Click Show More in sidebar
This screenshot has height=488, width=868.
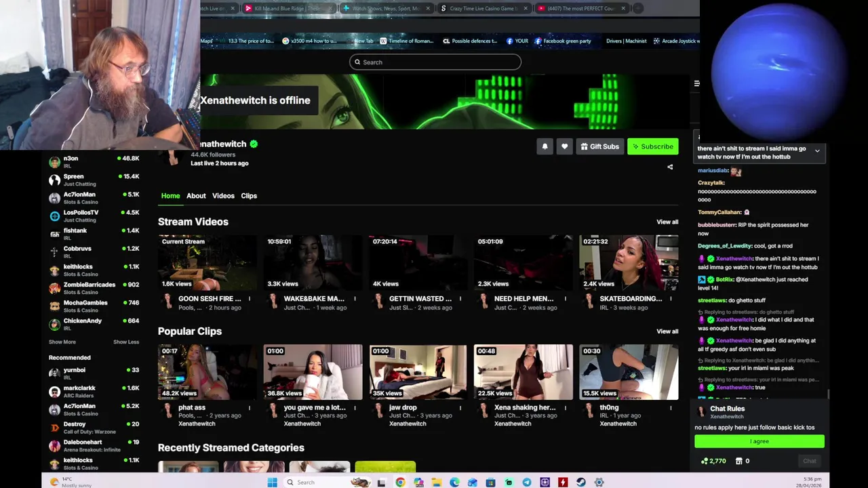tap(62, 342)
